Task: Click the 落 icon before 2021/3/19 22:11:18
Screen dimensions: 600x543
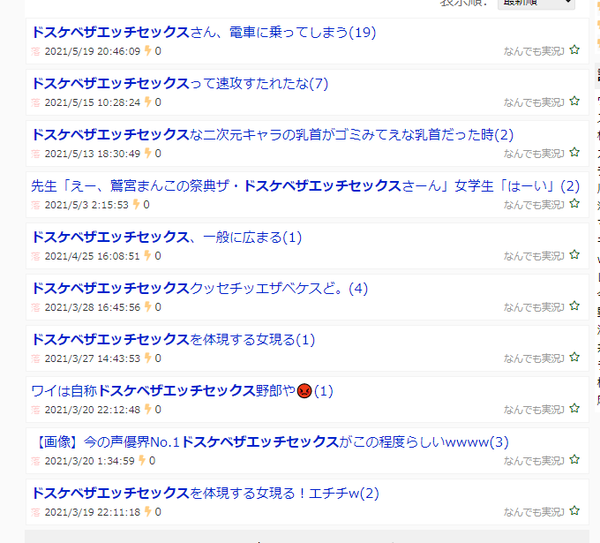Action: point(36,512)
